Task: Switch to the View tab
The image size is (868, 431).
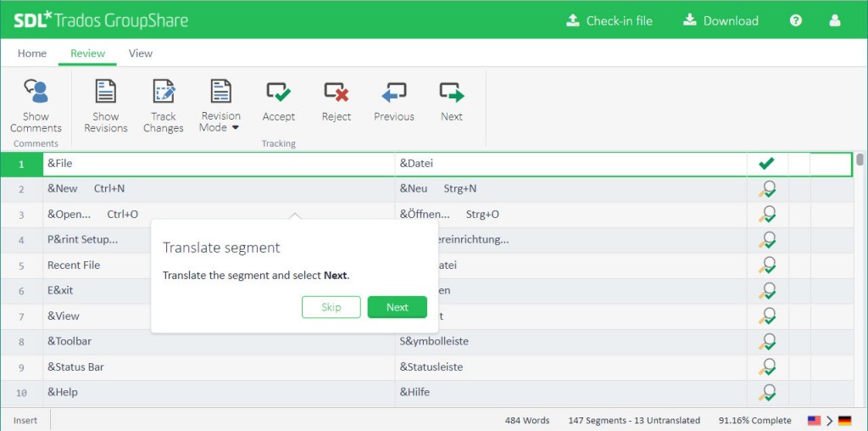Action: point(141,53)
